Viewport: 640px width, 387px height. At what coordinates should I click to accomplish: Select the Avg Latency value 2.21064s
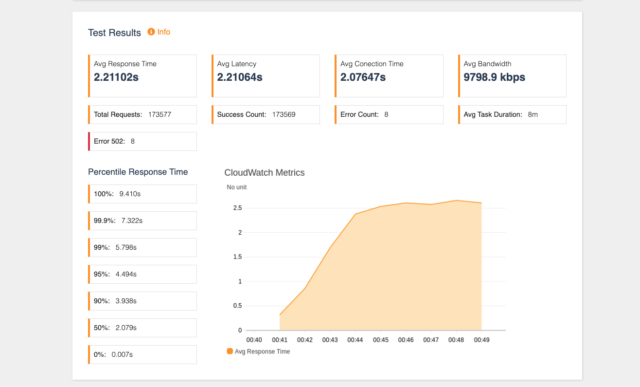coord(240,77)
